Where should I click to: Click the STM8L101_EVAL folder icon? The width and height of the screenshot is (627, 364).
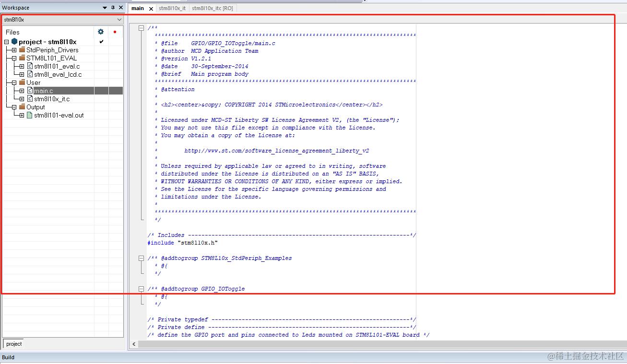(x=22, y=58)
